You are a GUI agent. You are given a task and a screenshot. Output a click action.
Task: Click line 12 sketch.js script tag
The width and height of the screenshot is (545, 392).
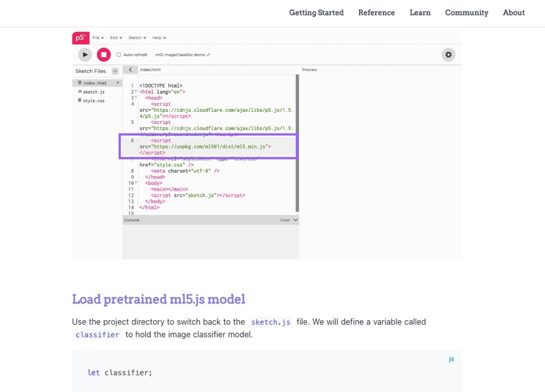(198, 195)
